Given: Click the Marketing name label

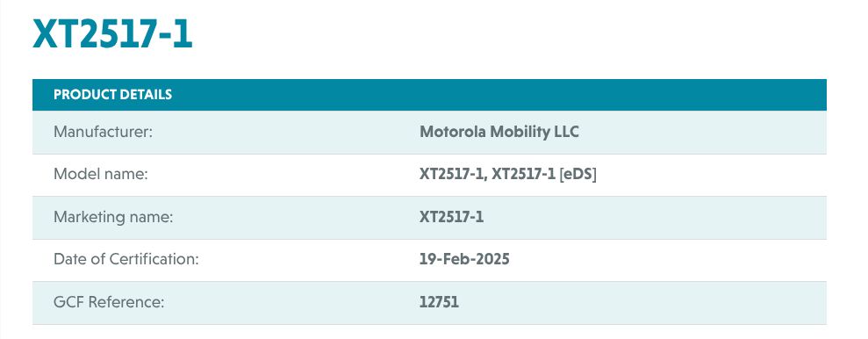Looking at the screenshot, I should tap(113, 217).
